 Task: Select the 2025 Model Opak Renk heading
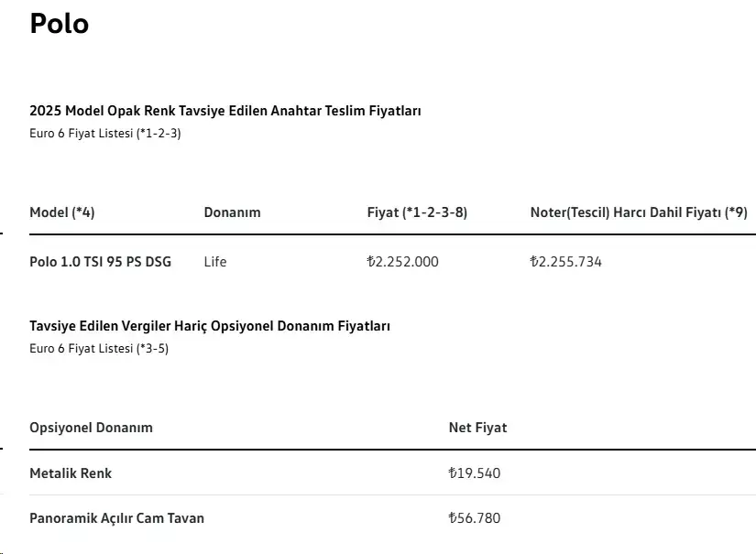tap(225, 111)
